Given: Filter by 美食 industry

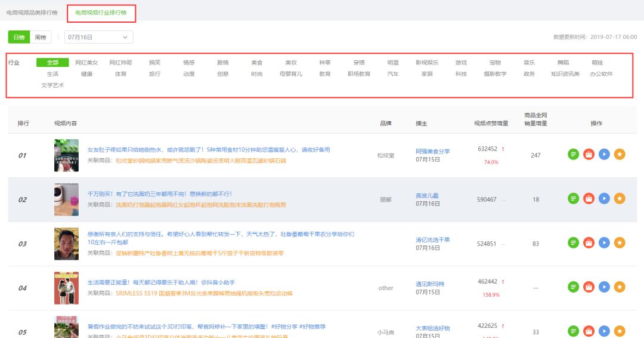Looking at the screenshot, I should [x=257, y=63].
